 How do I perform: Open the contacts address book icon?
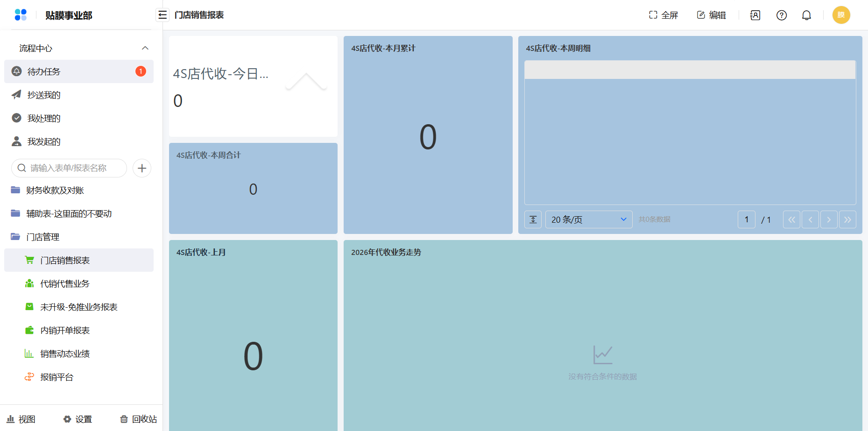[x=755, y=15]
